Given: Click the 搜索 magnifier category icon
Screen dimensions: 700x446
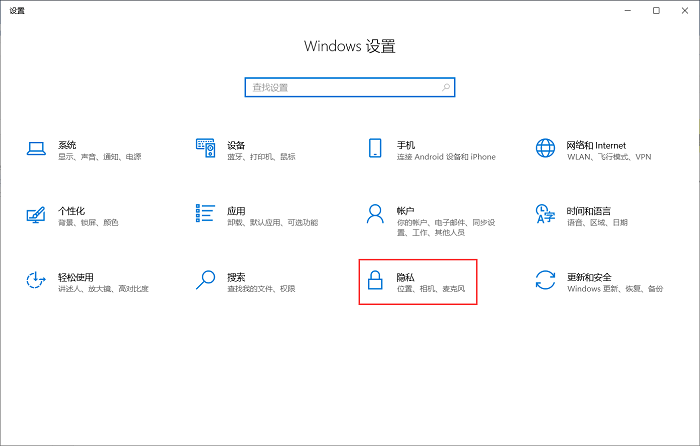Looking at the screenshot, I should pos(206,281).
